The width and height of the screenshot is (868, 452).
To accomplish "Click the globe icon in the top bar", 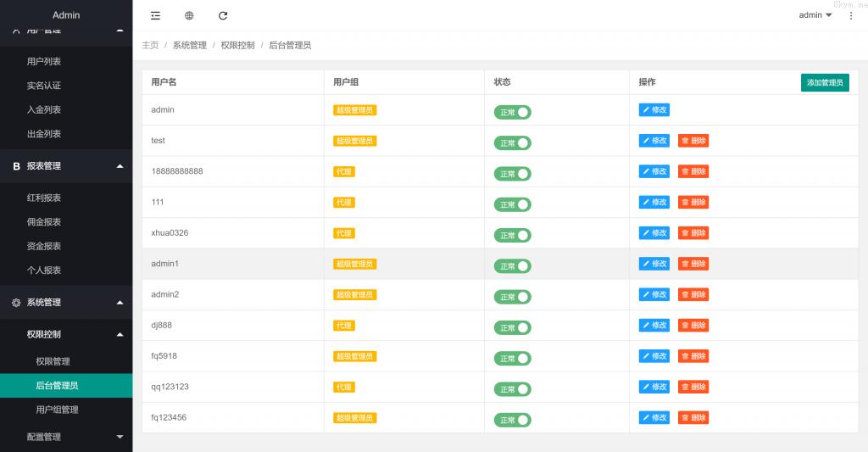I will tap(189, 15).
